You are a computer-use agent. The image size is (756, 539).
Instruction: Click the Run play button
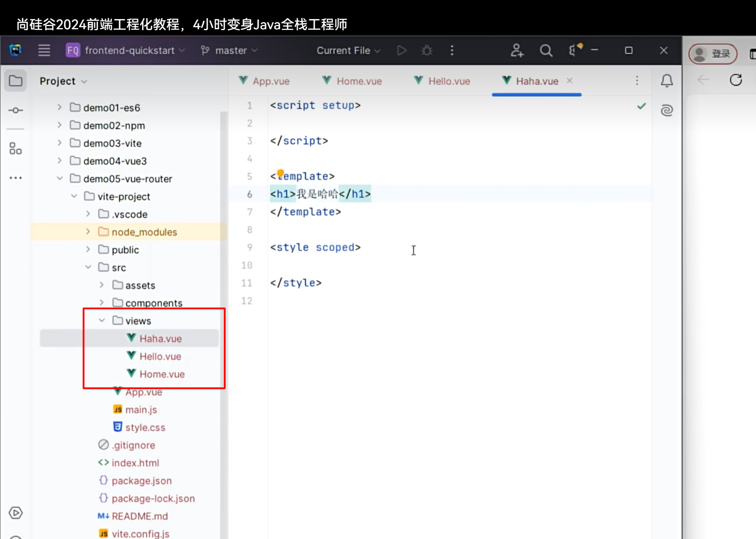[402, 51]
